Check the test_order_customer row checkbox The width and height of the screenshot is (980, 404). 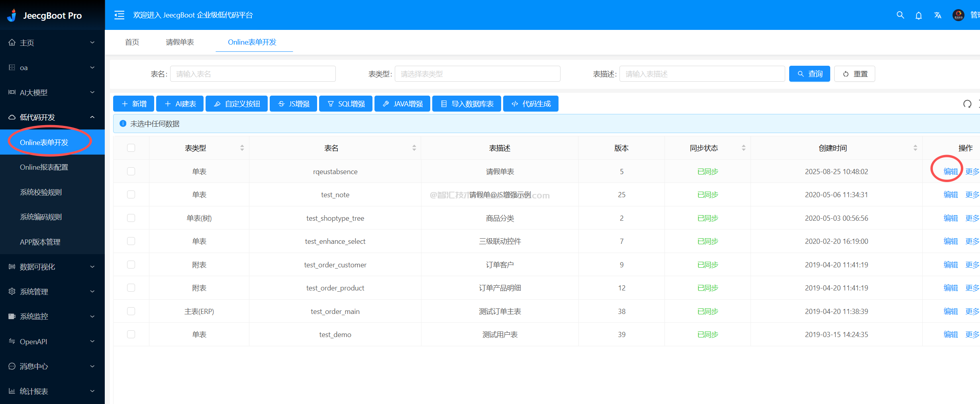click(131, 265)
